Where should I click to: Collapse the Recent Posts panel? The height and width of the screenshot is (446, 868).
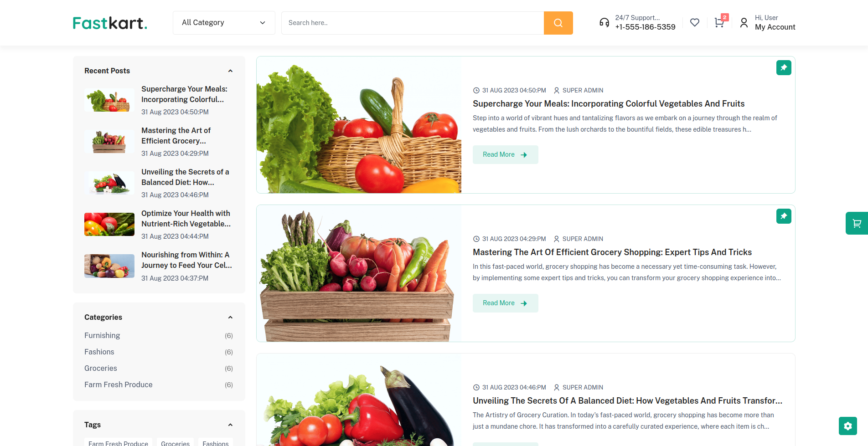230,71
